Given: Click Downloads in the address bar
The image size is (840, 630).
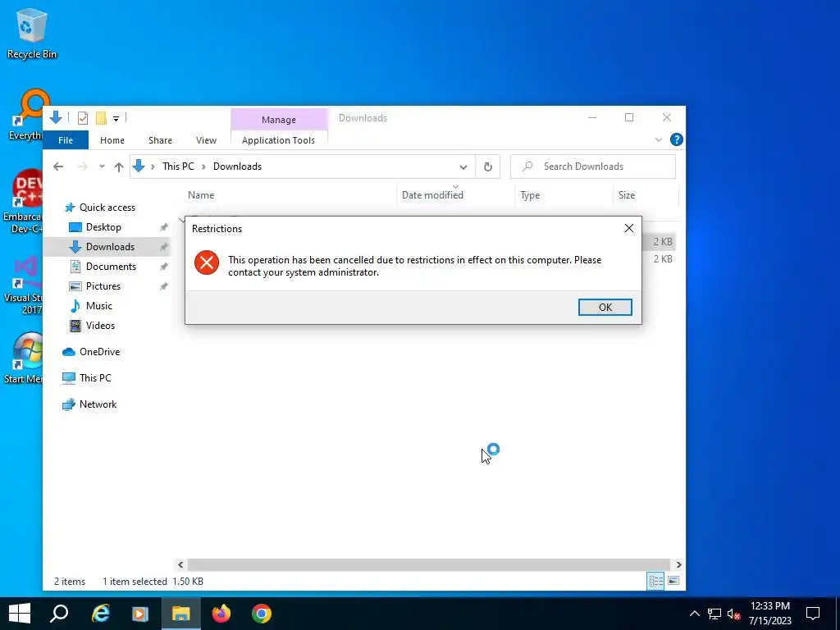Looking at the screenshot, I should pos(237,167).
